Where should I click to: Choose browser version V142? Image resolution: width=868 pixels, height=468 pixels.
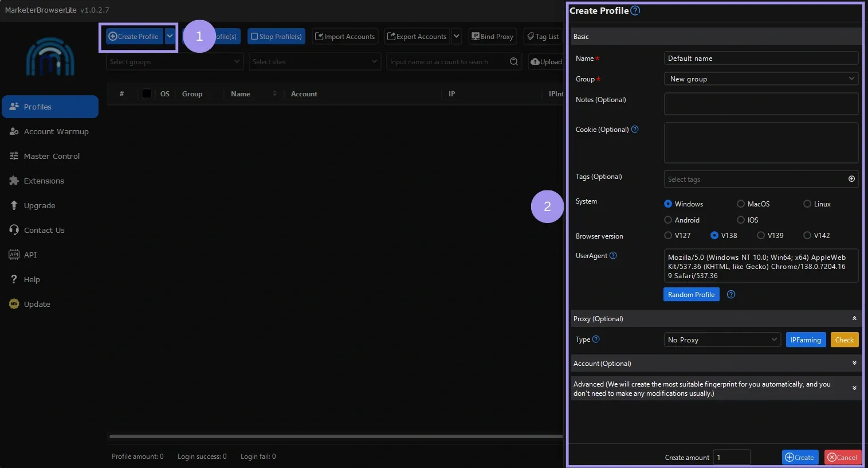(808, 235)
